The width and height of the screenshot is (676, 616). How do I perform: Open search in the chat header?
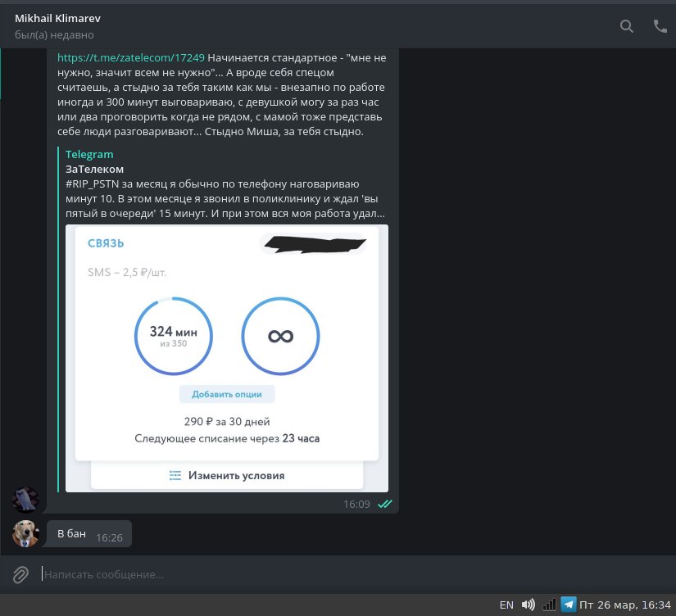626,26
